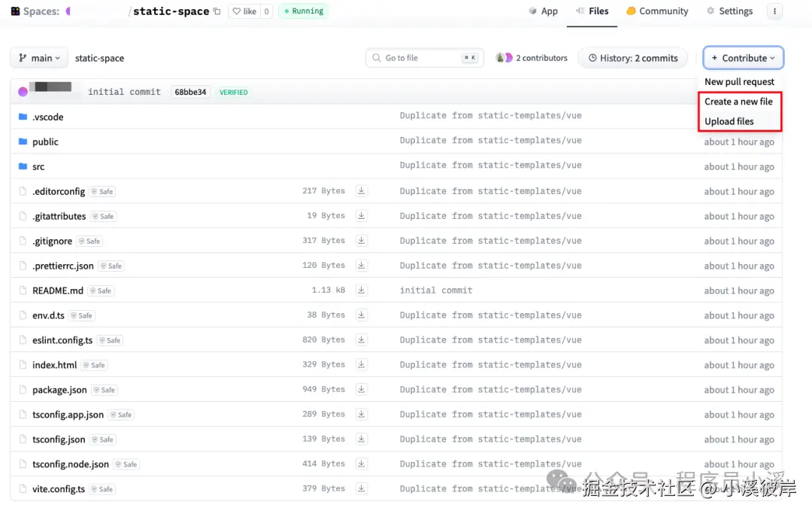812x514 pixels.
Task: Open the public folder
Action: click(x=45, y=142)
